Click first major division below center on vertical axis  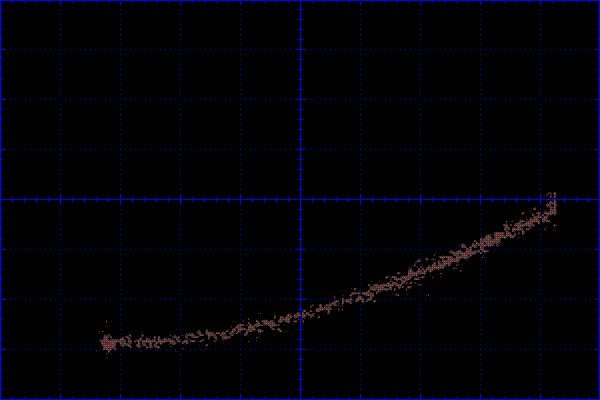(301, 249)
